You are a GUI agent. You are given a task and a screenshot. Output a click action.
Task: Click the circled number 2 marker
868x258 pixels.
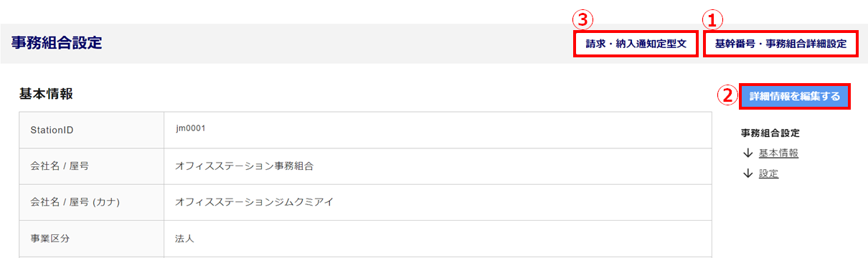tap(727, 95)
